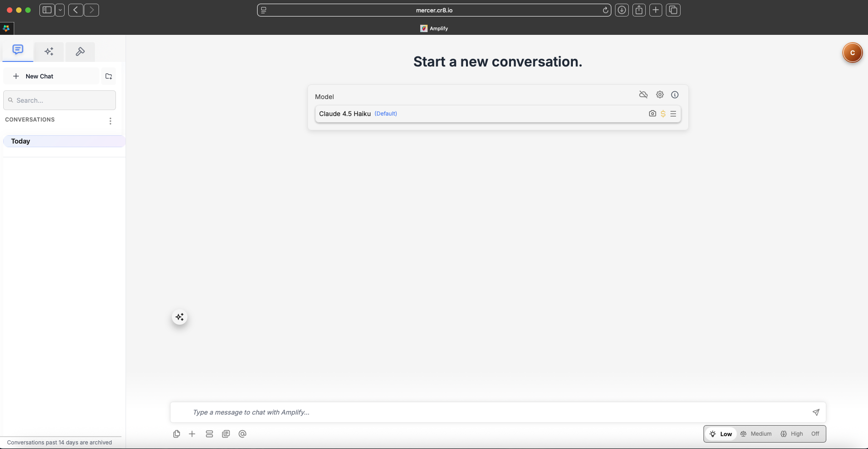This screenshot has height=449, width=868.
Task: Click the attach files copy icon
Action: [x=176, y=434]
